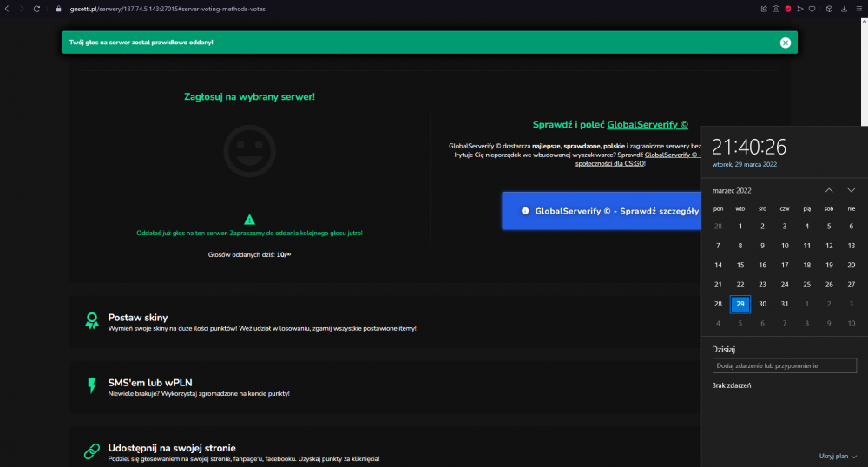Click the browser forward arrow
Image resolution: width=868 pixels, height=467 pixels.
point(22,9)
